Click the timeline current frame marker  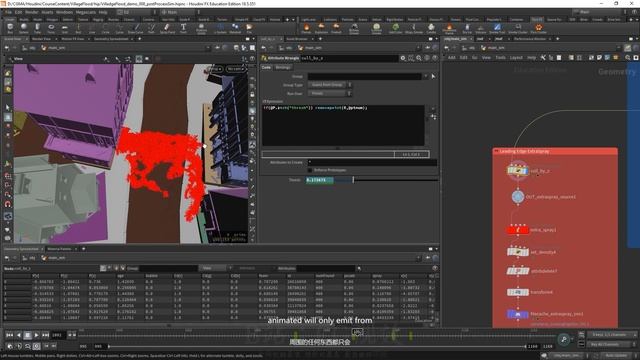(357, 332)
